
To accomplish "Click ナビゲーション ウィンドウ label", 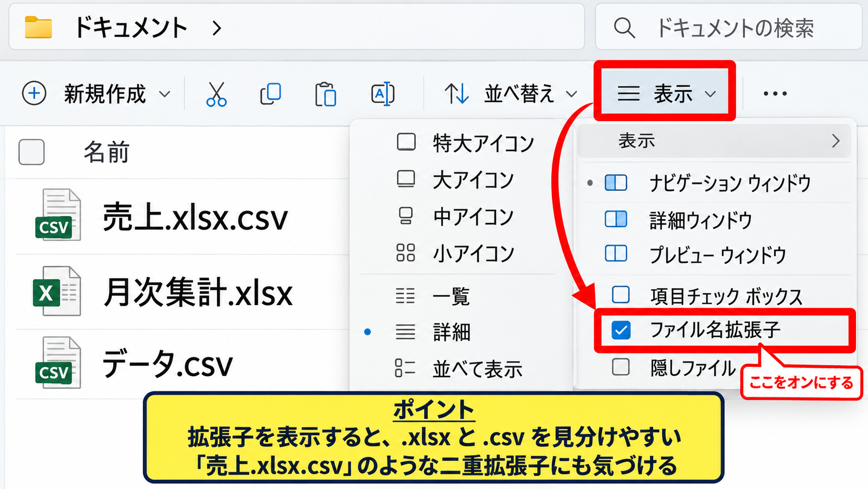I will [730, 183].
